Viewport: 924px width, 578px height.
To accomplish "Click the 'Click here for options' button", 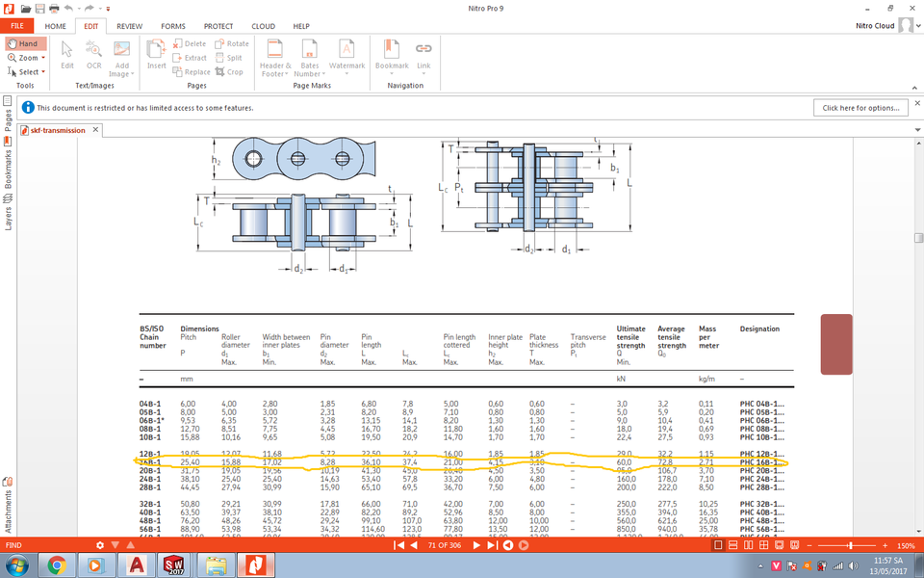I will pyautogui.click(x=860, y=107).
